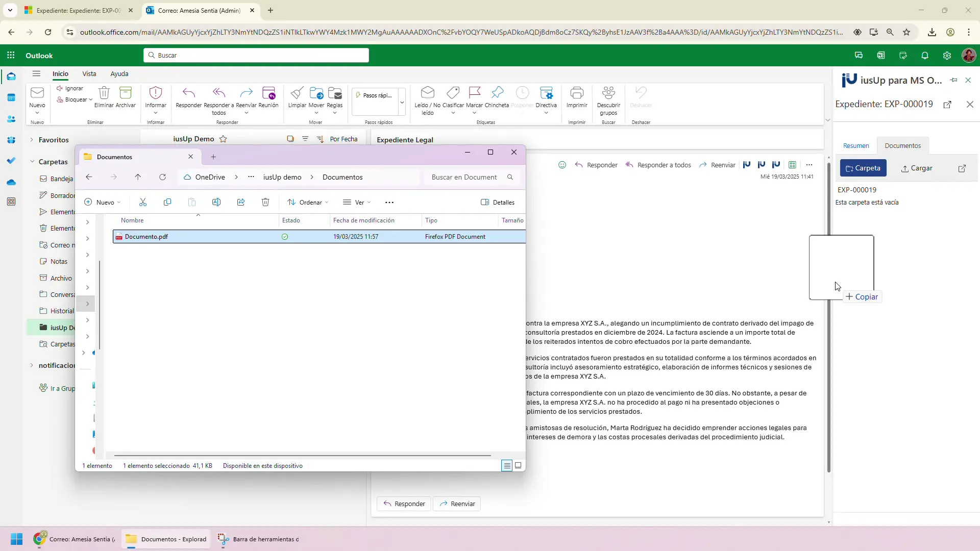Expand the Favoritos folder section
This screenshot has width=980, height=551.
click(32, 140)
